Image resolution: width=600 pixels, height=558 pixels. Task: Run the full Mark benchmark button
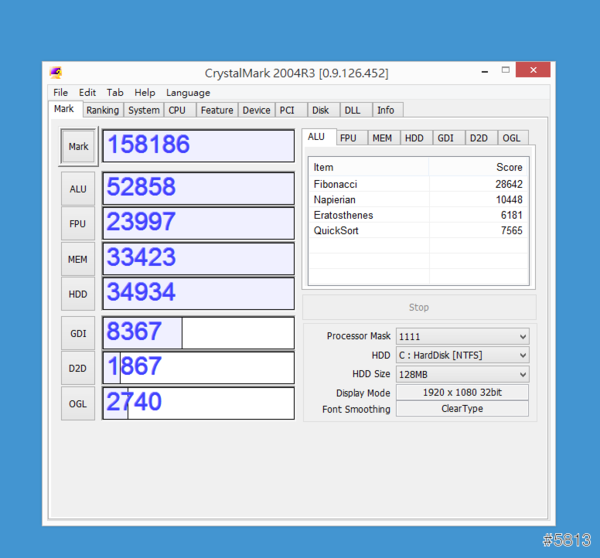click(x=78, y=146)
